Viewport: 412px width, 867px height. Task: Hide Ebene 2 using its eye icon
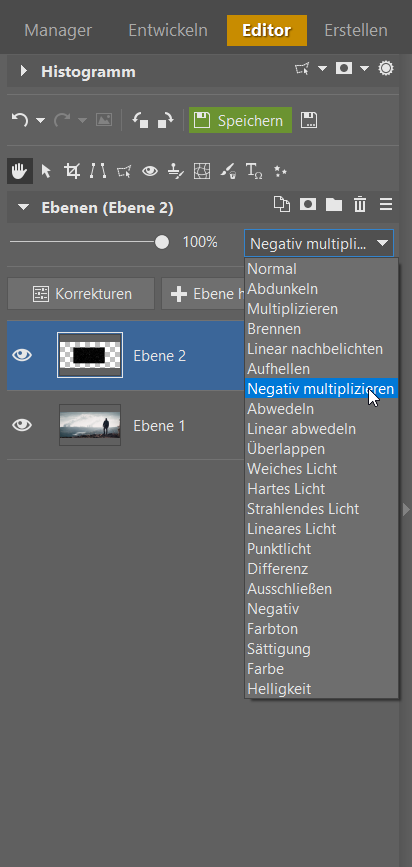(22, 356)
